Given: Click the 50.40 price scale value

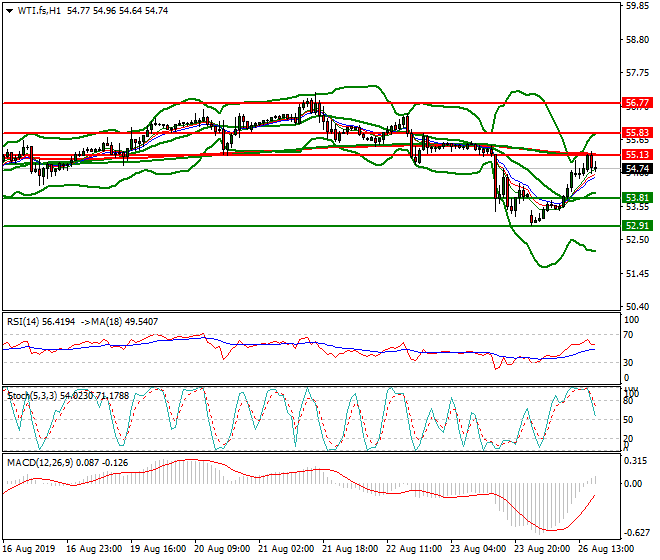Looking at the screenshot, I should point(637,307).
